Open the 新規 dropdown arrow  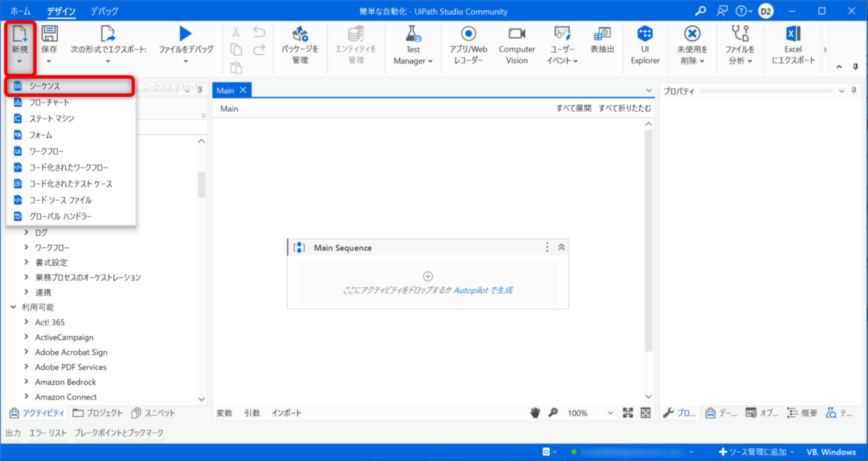pos(20,62)
